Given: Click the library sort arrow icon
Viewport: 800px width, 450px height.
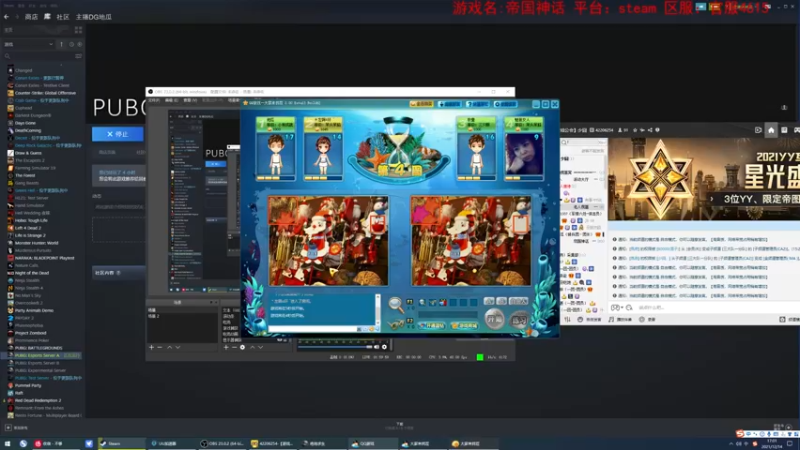Looking at the screenshot, I should pos(61,44).
